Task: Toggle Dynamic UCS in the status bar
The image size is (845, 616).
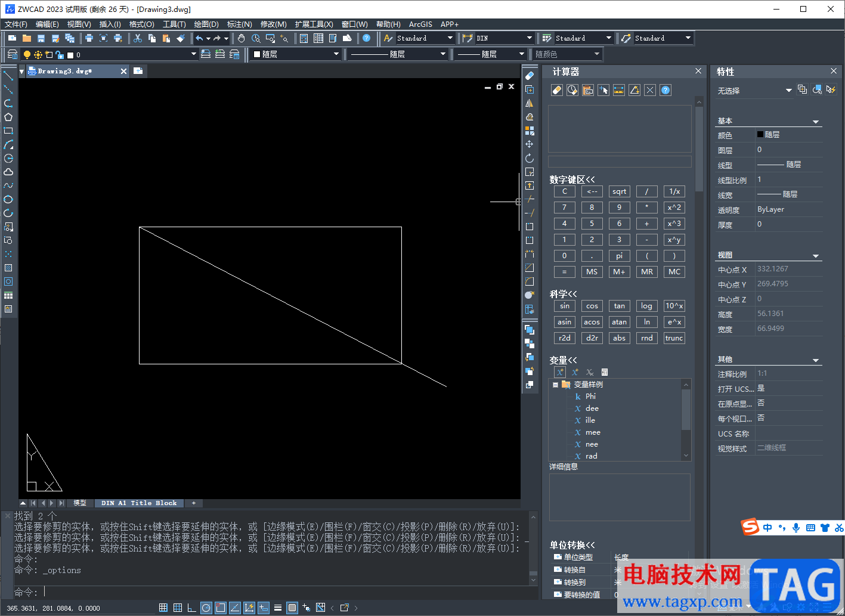Action: [x=249, y=608]
